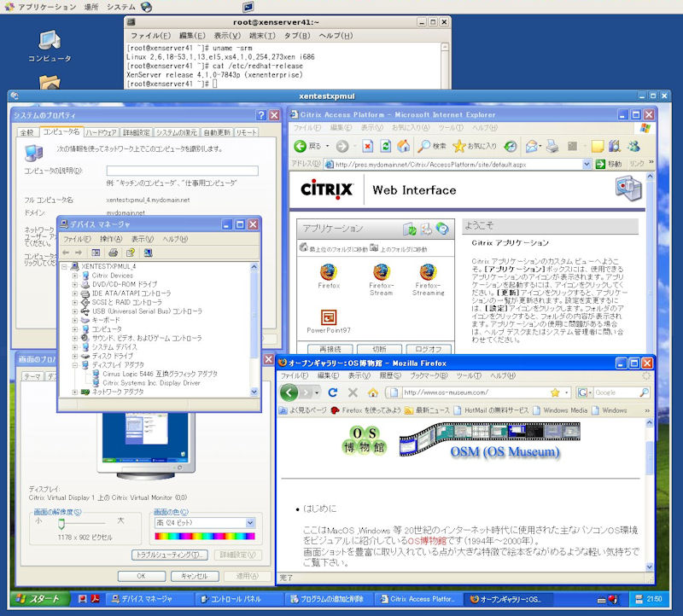Image resolution: width=683 pixels, height=616 pixels.
Task: Switch to the 詳細設定 tab in システムのプロパティ
Action: click(137, 132)
